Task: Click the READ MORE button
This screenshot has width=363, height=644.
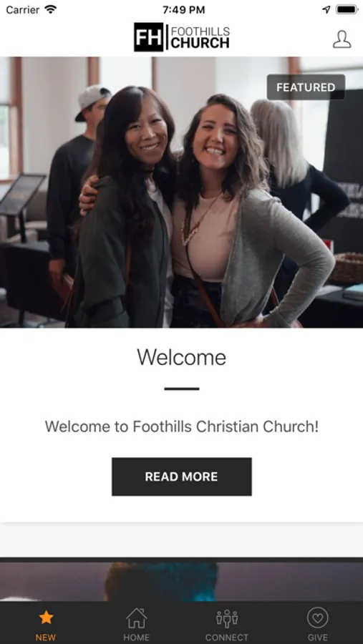Action: 182,477
